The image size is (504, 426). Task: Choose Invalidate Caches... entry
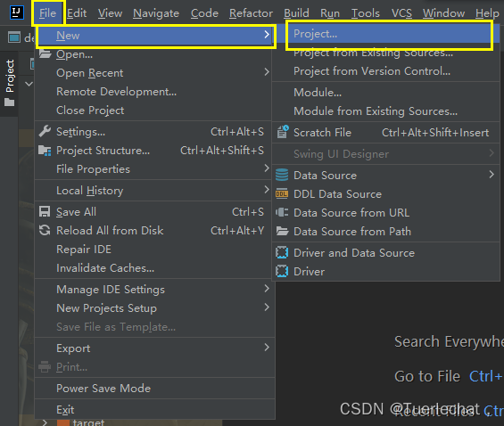153,267
